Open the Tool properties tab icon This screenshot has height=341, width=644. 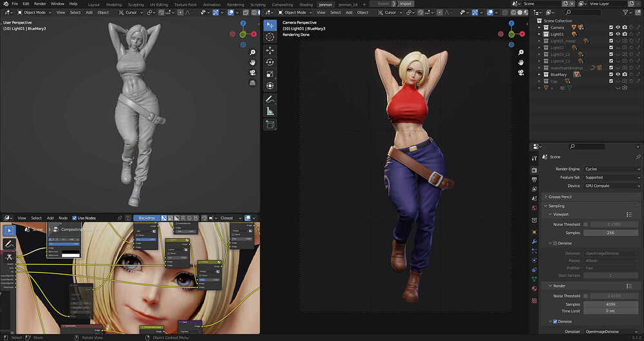(535, 158)
